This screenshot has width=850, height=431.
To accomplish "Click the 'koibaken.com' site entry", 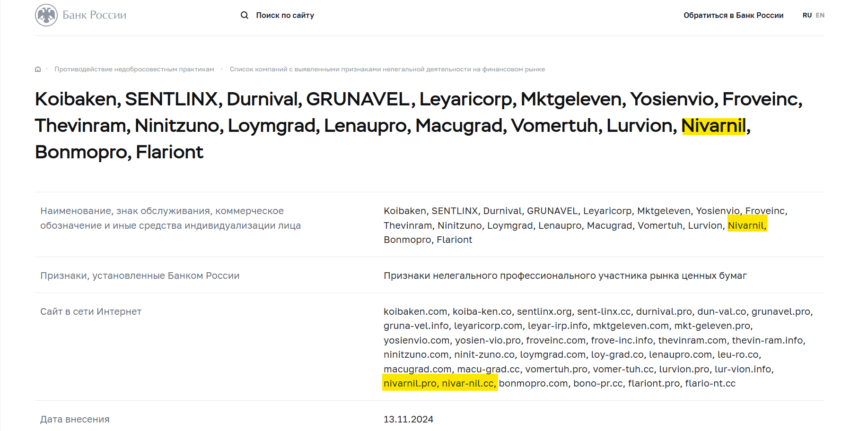I will coord(416,312).
